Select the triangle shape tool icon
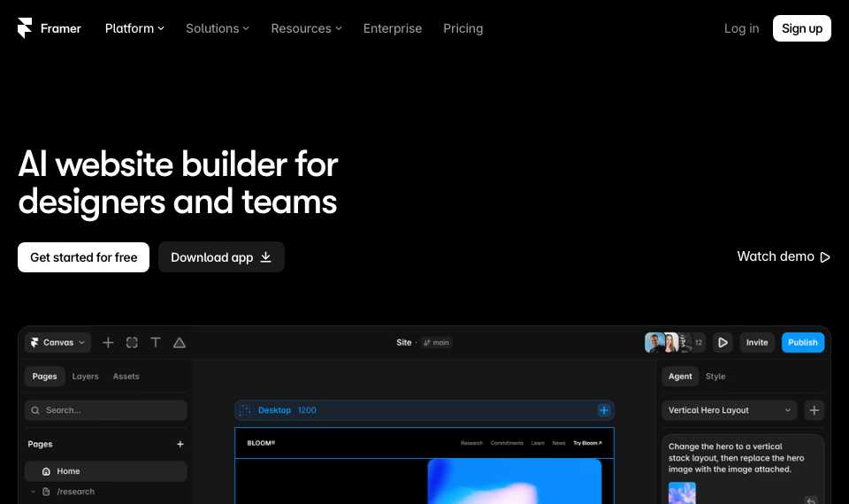The width and height of the screenshot is (849, 504). pos(180,342)
